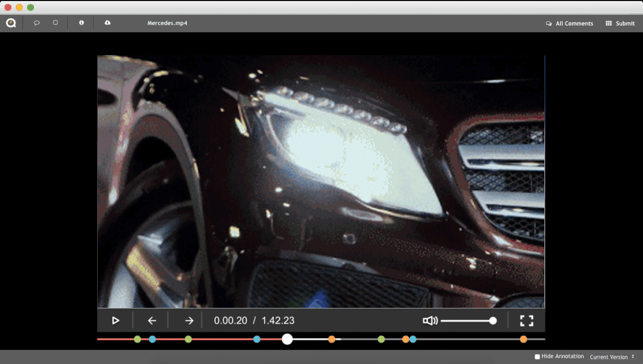This screenshot has height=364, width=643.
Task: Click the cloud download icon
Action: (108, 23)
